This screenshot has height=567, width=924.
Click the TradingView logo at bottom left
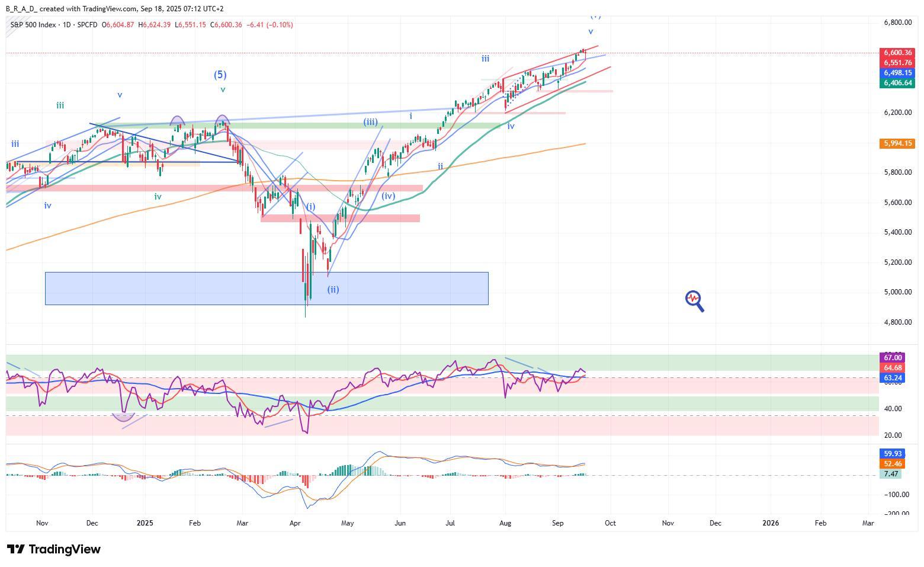point(54,549)
